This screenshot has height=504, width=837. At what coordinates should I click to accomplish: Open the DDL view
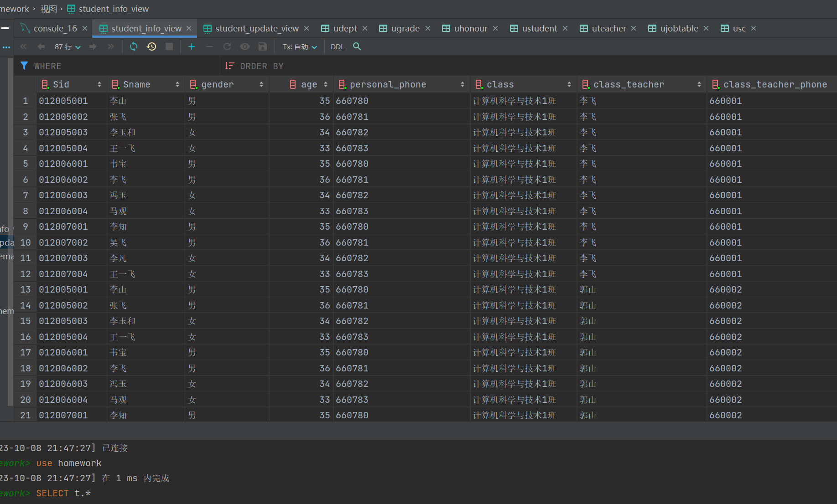click(x=338, y=47)
